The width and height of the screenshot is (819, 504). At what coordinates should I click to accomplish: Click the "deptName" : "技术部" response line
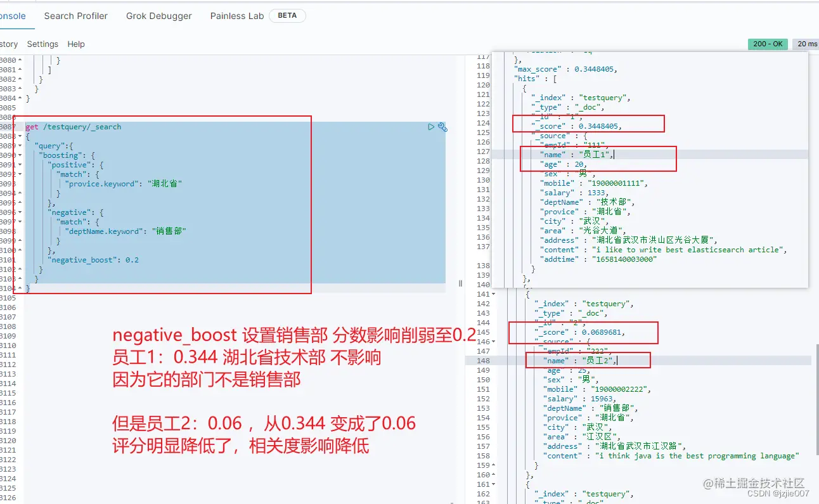[588, 202]
